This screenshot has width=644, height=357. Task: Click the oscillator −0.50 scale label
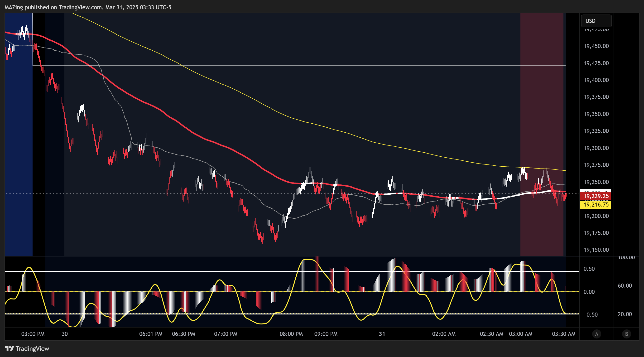pos(591,314)
